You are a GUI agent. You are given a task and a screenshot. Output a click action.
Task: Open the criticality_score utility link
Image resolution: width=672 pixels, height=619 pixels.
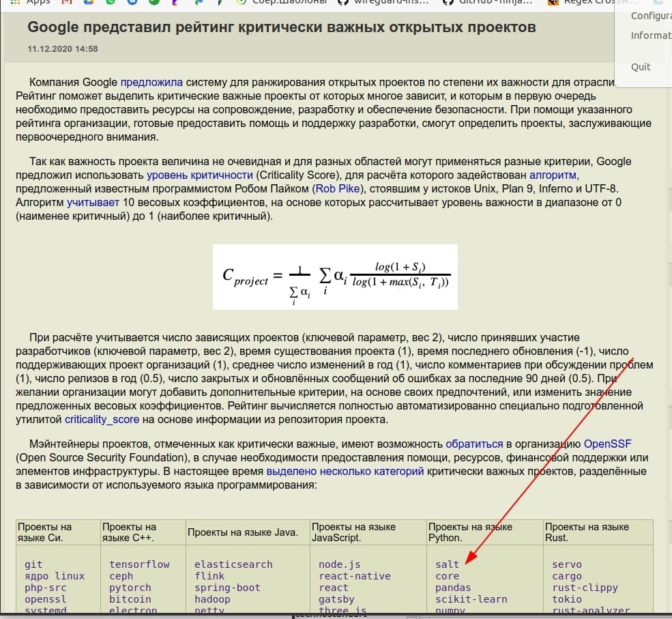(102, 419)
